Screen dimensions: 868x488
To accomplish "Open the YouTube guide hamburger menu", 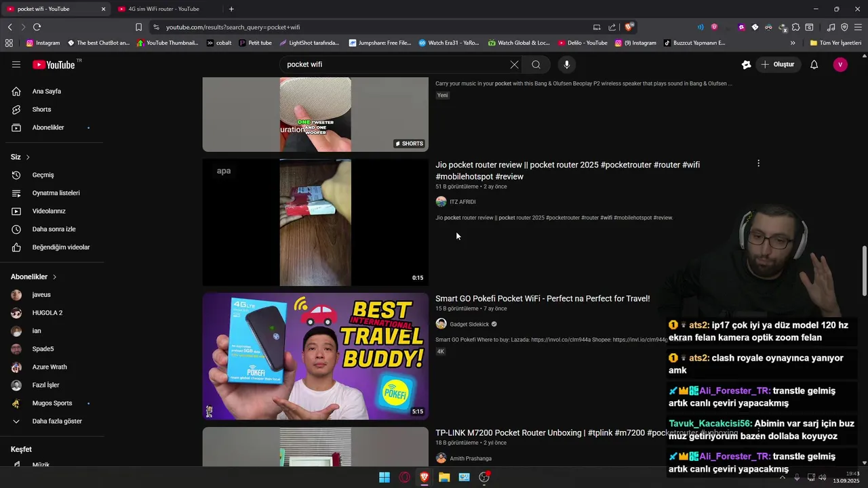I will tap(16, 64).
